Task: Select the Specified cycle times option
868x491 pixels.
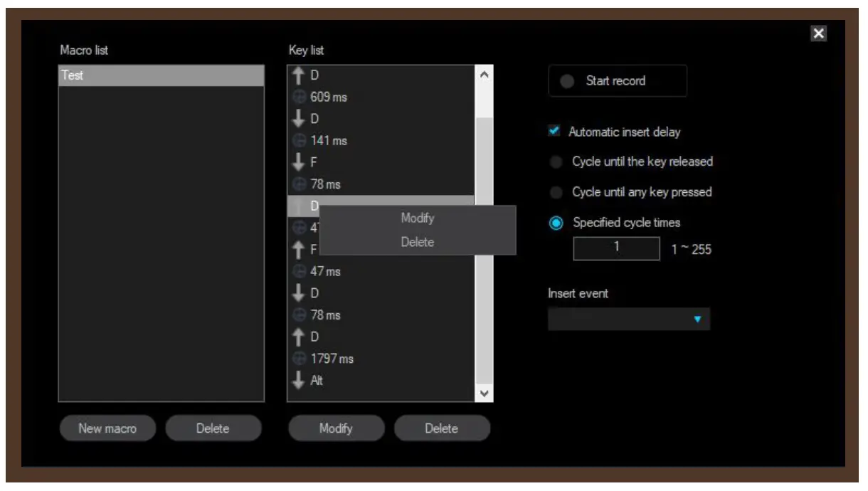Action: (x=556, y=223)
